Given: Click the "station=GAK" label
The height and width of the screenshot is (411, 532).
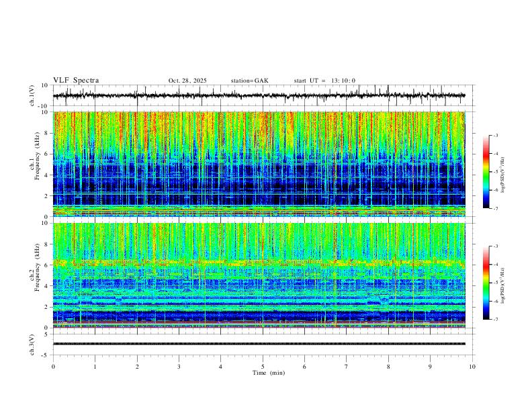Looking at the screenshot, I should tap(249, 81).
